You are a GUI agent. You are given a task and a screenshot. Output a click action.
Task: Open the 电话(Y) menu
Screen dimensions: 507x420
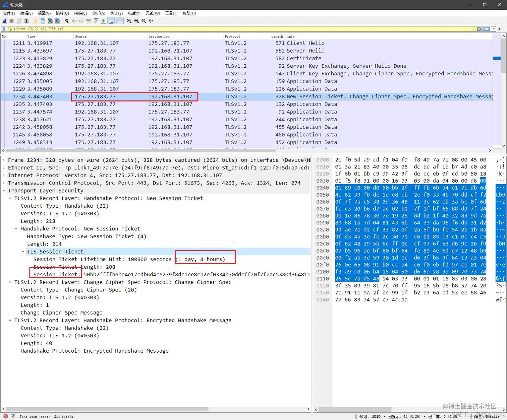134,13
